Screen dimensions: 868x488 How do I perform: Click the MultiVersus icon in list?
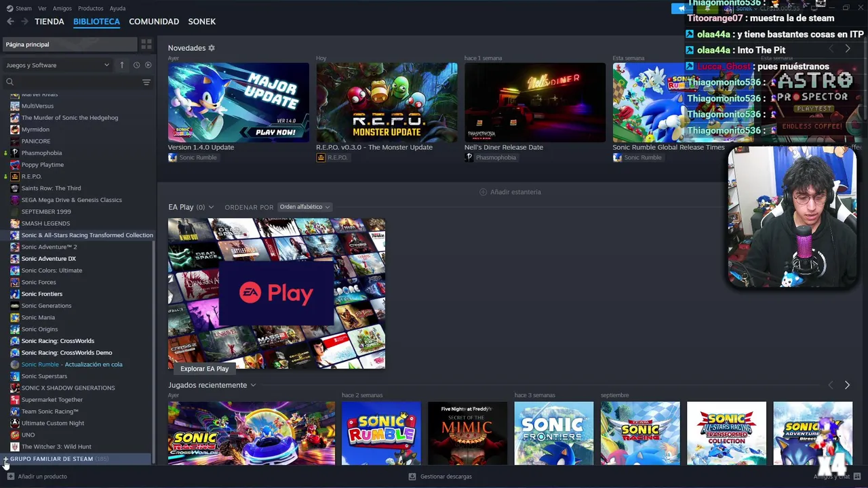tap(15, 106)
